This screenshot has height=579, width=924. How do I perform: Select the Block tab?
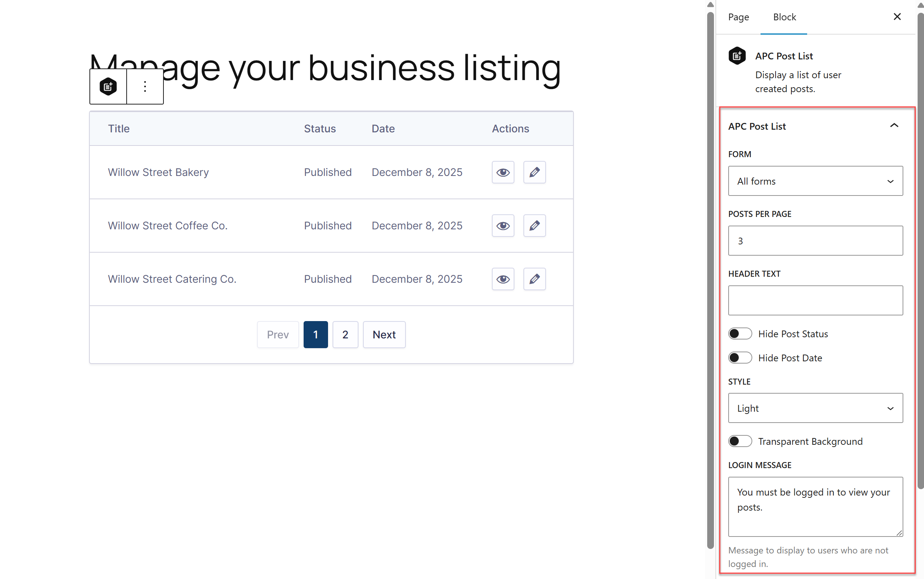pyautogui.click(x=784, y=17)
